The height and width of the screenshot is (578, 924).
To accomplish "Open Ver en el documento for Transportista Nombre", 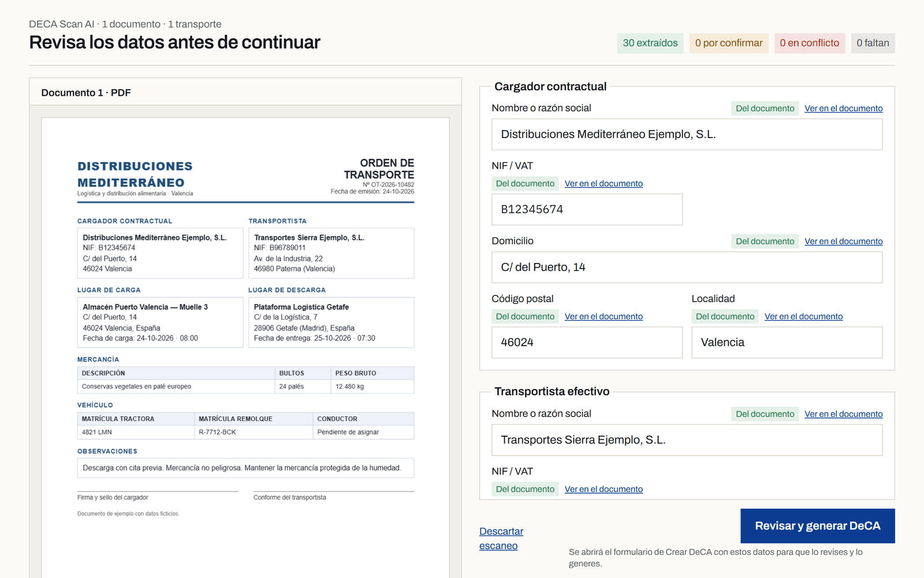I will [x=844, y=414].
